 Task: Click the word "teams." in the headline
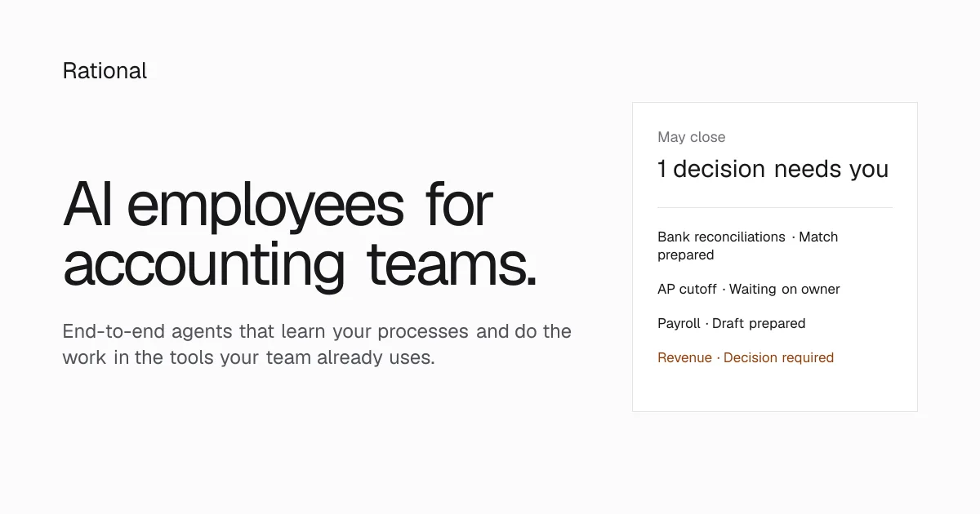pyautogui.click(x=452, y=266)
